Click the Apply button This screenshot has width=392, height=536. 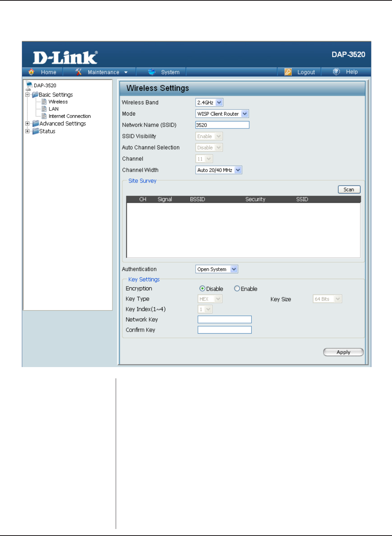tap(343, 352)
